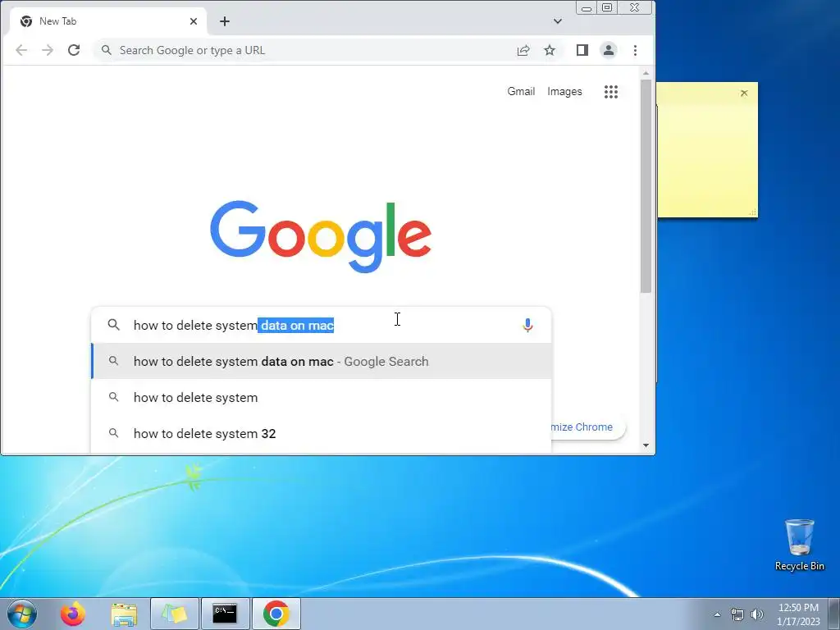840x630 pixels.
Task: Click the Google logo
Action: pyautogui.click(x=321, y=236)
